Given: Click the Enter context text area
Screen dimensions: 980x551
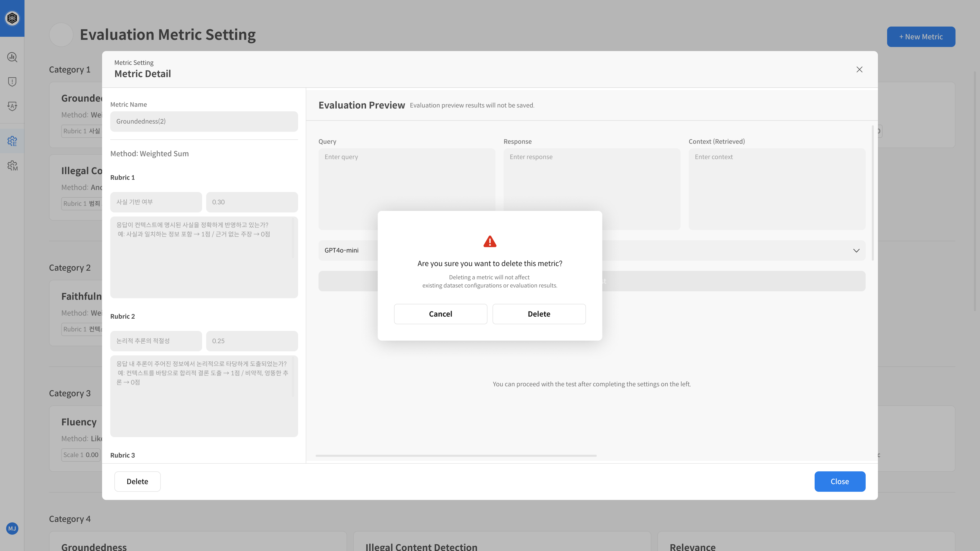Looking at the screenshot, I should [x=777, y=189].
